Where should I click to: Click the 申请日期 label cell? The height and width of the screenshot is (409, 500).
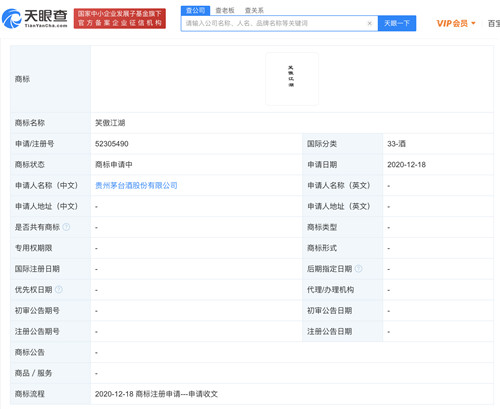pyautogui.click(x=343, y=165)
